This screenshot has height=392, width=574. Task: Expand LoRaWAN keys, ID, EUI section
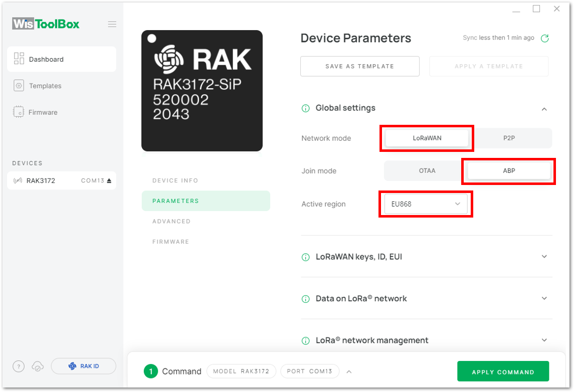[x=544, y=257]
